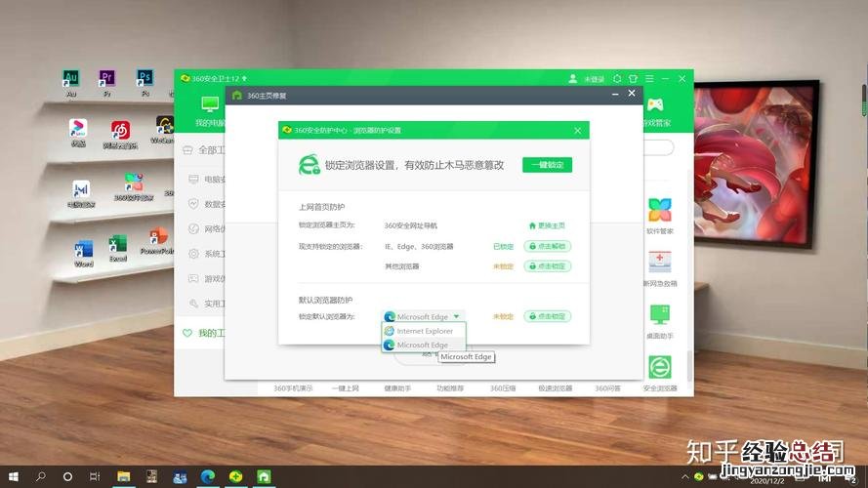Screen dimensions: 868x488
Task: Select the 系统工具 gear category in sidebar
Action: click(206, 254)
